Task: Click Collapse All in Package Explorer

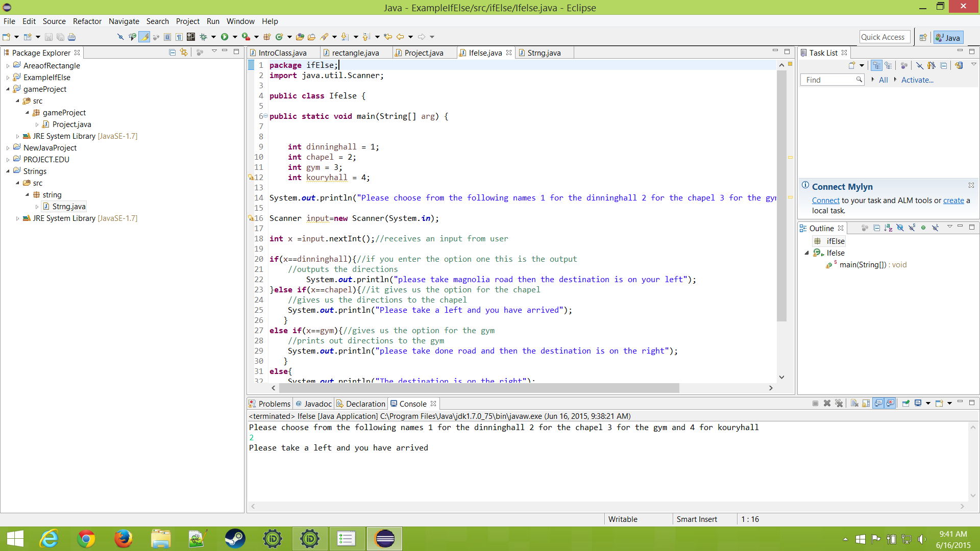Action: click(172, 52)
